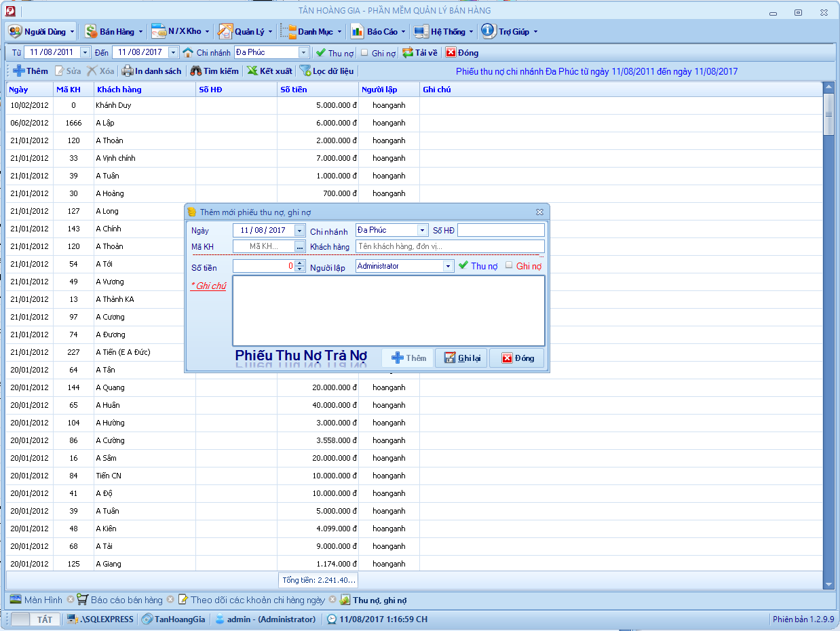The image size is (840, 631).
Task: Enable the red Ghi nợ checkbox in dialog
Action: click(x=509, y=265)
